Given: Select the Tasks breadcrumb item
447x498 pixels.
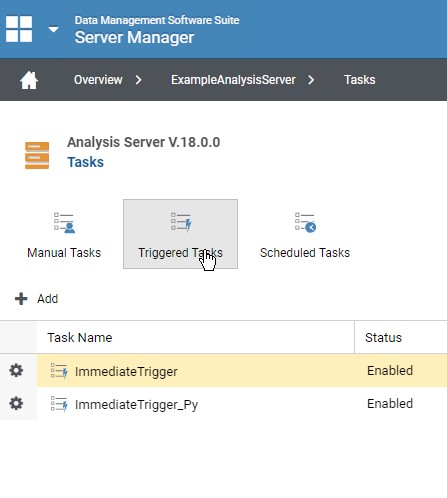Looking at the screenshot, I should coord(359,80).
